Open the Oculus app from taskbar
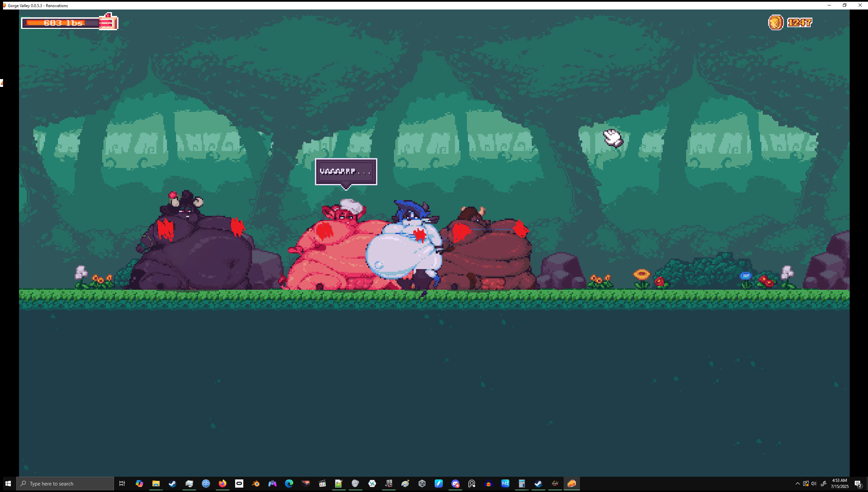Image resolution: width=868 pixels, height=492 pixels. pyautogui.click(x=239, y=484)
